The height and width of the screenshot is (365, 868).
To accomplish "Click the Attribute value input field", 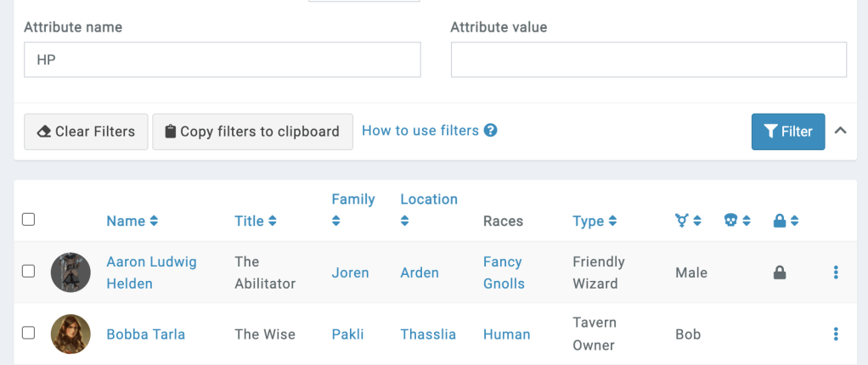I will coord(648,59).
